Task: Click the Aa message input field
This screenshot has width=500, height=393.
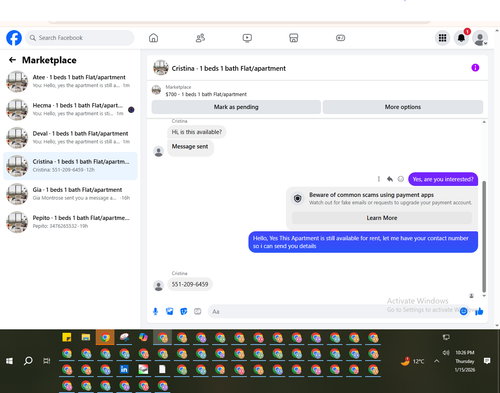Action: (333, 311)
